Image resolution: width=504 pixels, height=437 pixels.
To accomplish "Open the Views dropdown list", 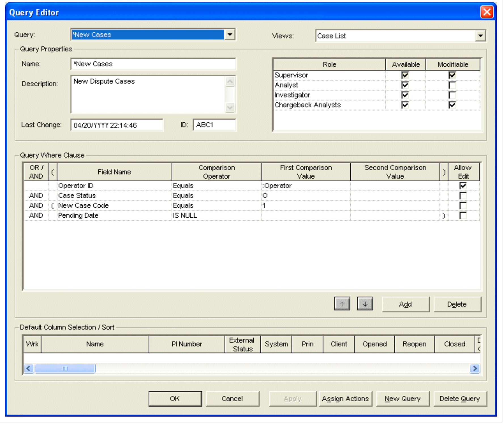I will point(480,36).
